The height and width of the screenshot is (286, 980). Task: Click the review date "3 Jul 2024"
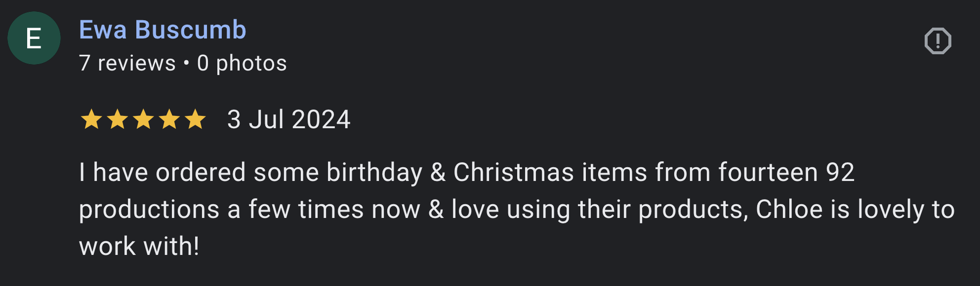(x=288, y=120)
